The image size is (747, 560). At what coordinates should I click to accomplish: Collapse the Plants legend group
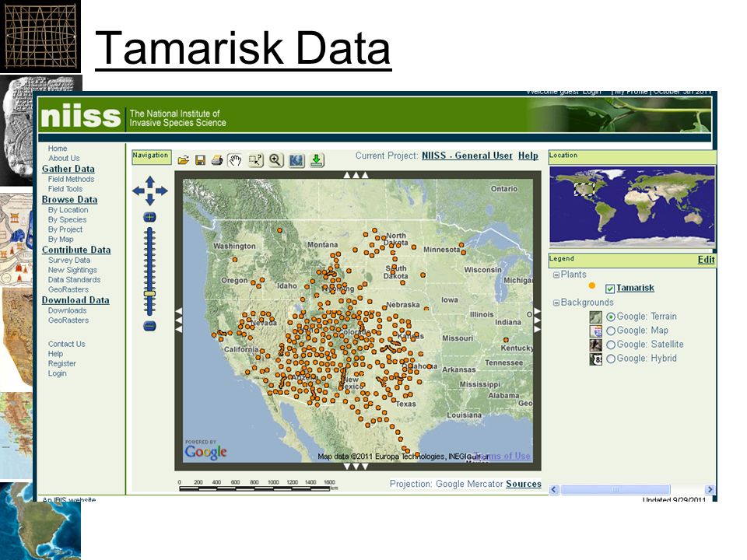pyautogui.click(x=556, y=275)
